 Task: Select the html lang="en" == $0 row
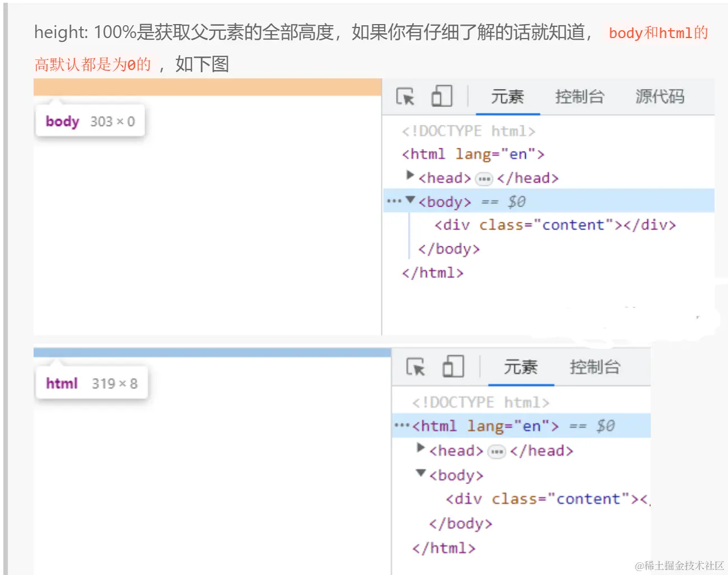521,426
